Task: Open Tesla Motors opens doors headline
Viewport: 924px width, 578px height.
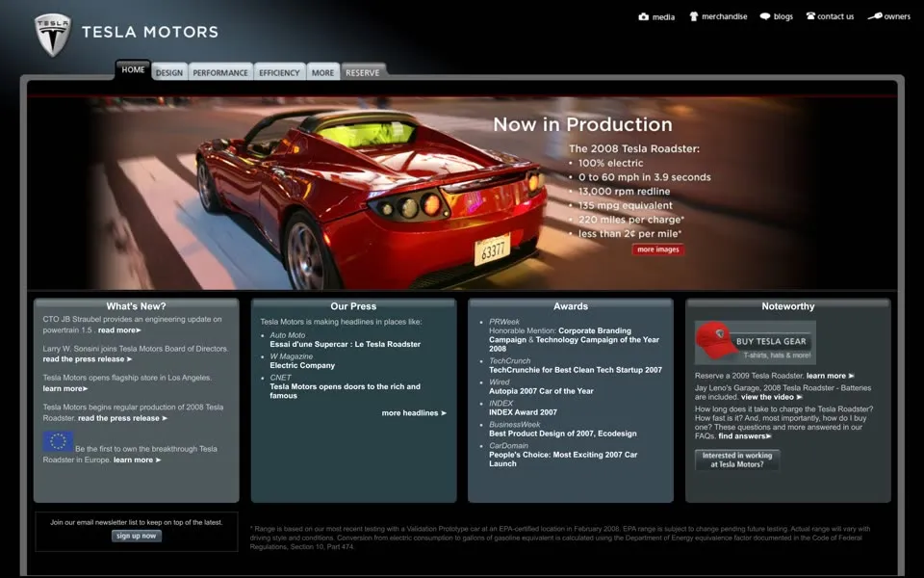Action: coord(346,391)
